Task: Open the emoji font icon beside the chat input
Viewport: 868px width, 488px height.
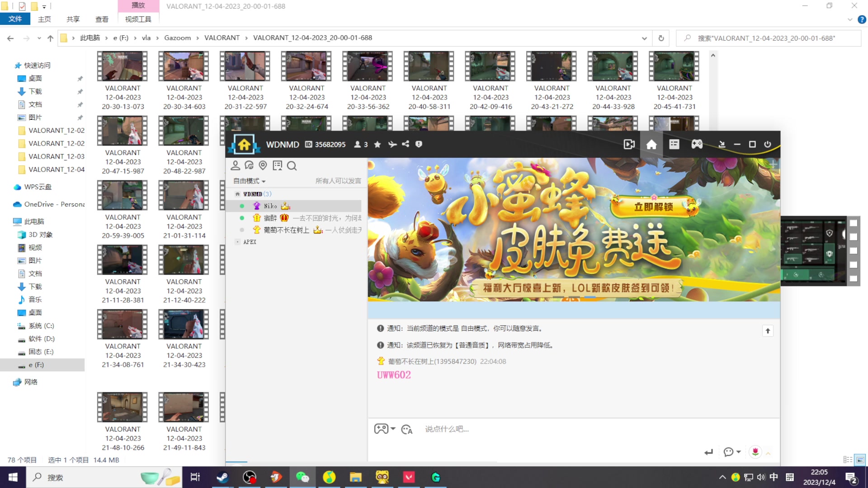Action: tap(407, 429)
